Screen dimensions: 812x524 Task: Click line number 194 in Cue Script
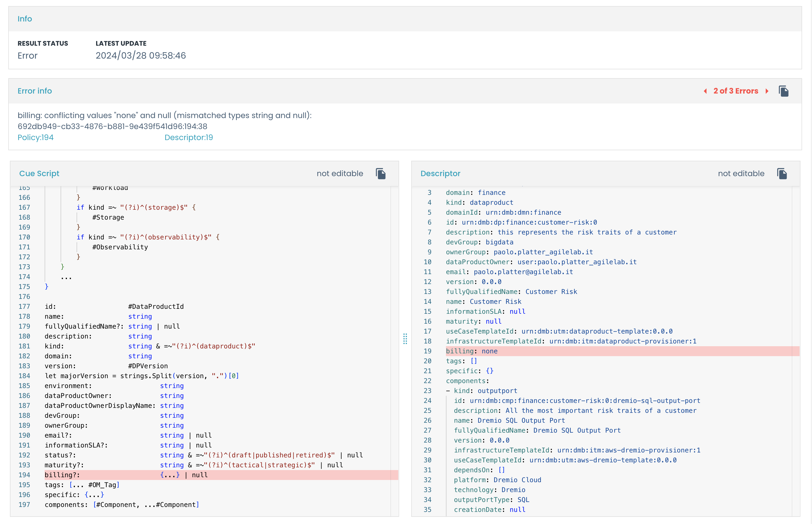(x=24, y=475)
